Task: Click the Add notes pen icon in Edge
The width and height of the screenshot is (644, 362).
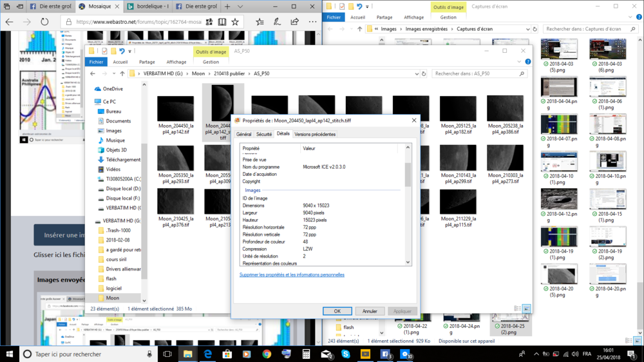Action: [x=277, y=22]
